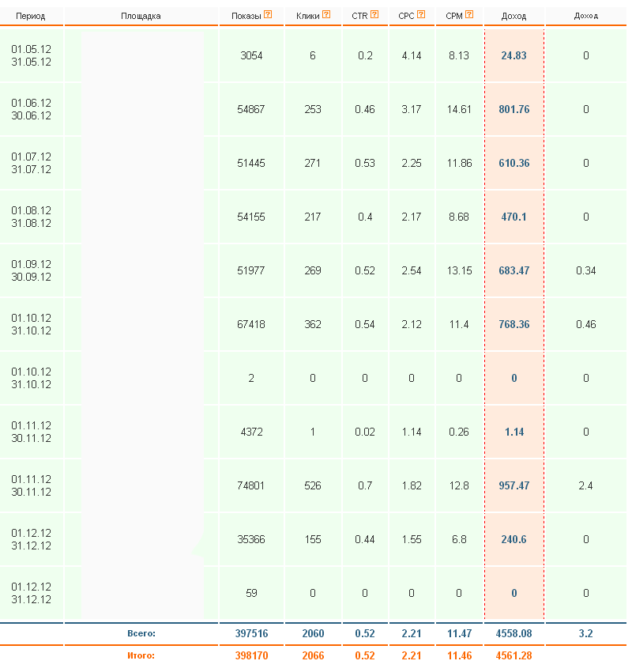Image resolution: width=632 pixels, height=672 pixels.
Task: Click clicks value 155
Action: click(x=313, y=539)
